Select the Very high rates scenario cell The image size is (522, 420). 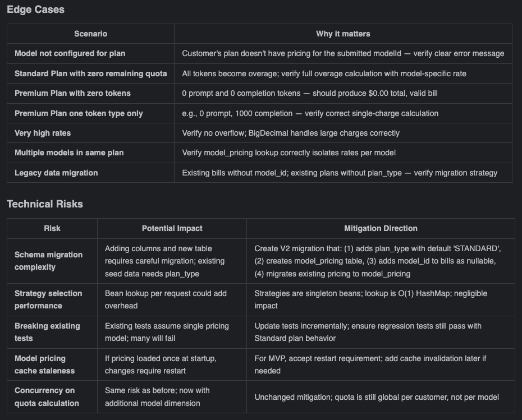pyautogui.click(x=43, y=133)
